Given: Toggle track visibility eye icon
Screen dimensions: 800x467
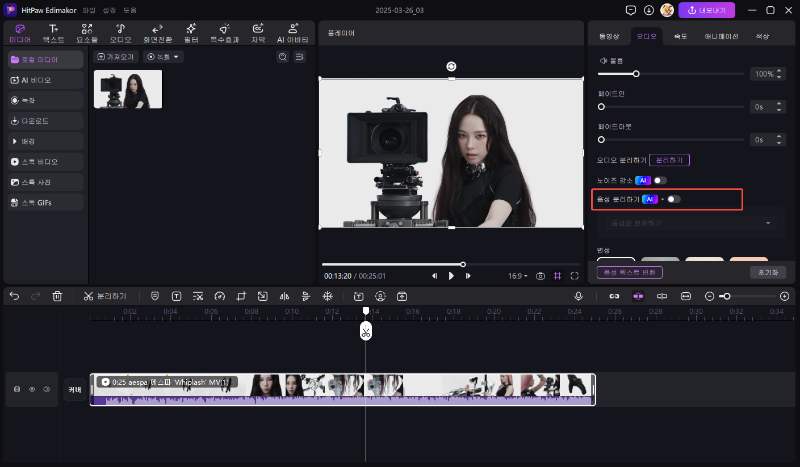Looking at the screenshot, I should click(x=31, y=389).
